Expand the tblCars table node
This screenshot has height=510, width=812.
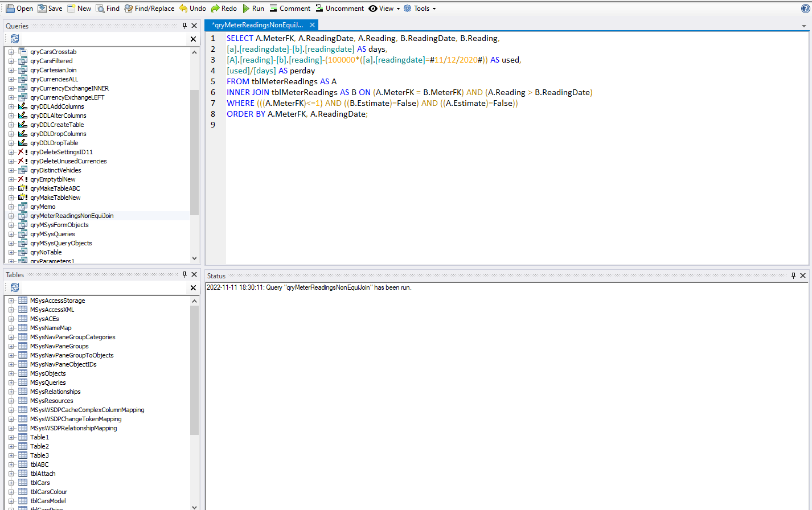(x=11, y=483)
